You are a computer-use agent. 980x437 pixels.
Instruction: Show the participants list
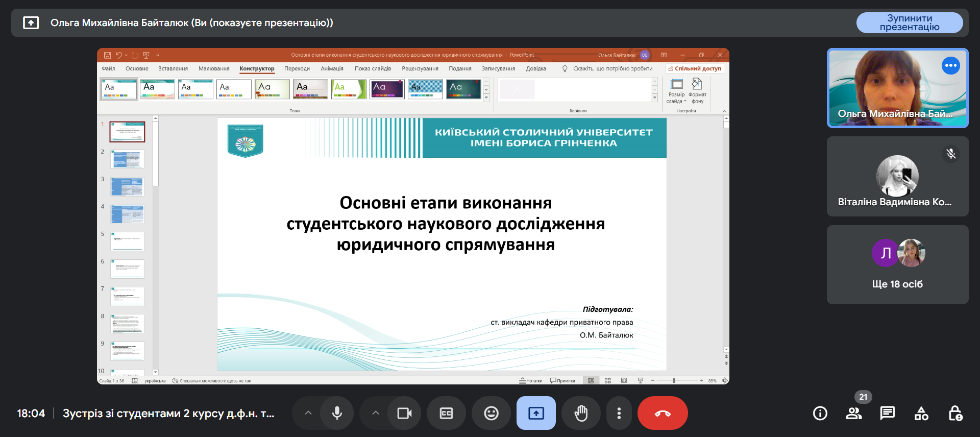853,413
